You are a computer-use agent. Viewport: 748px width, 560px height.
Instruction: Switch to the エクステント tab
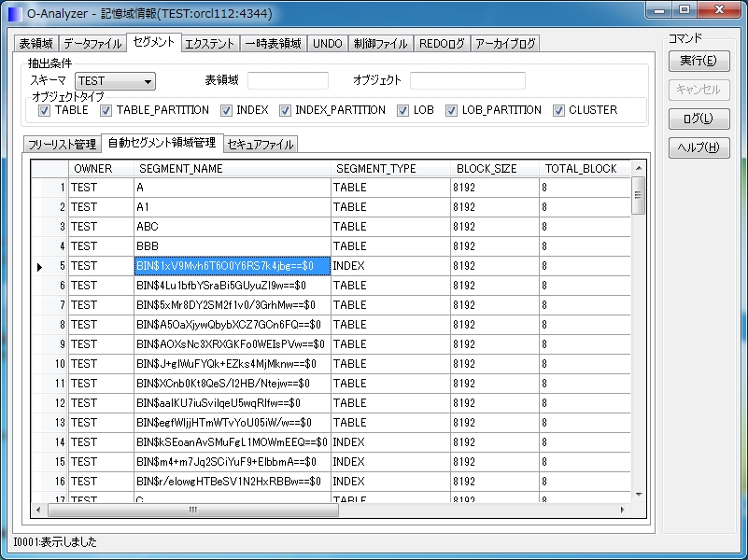tap(210, 44)
